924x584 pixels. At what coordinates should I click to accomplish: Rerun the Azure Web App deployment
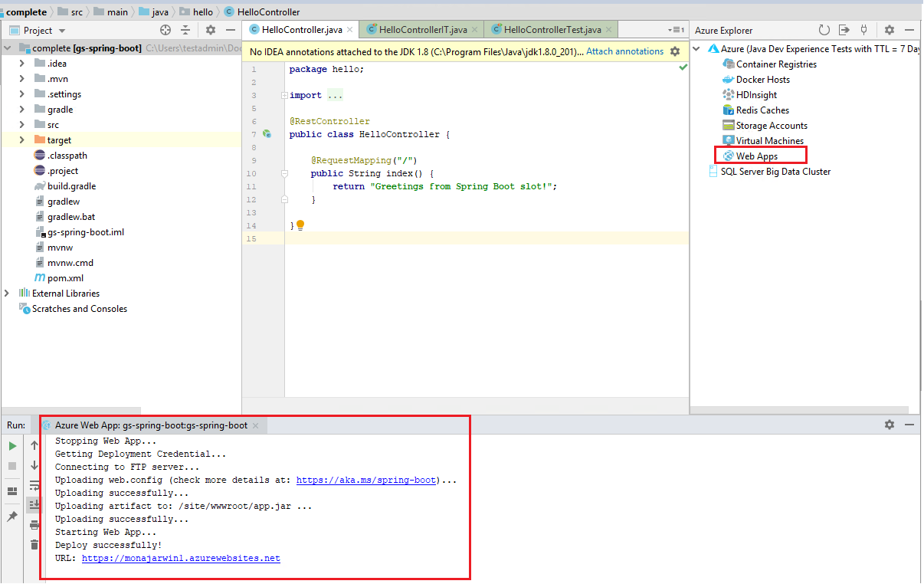click(x=11, y=445)
